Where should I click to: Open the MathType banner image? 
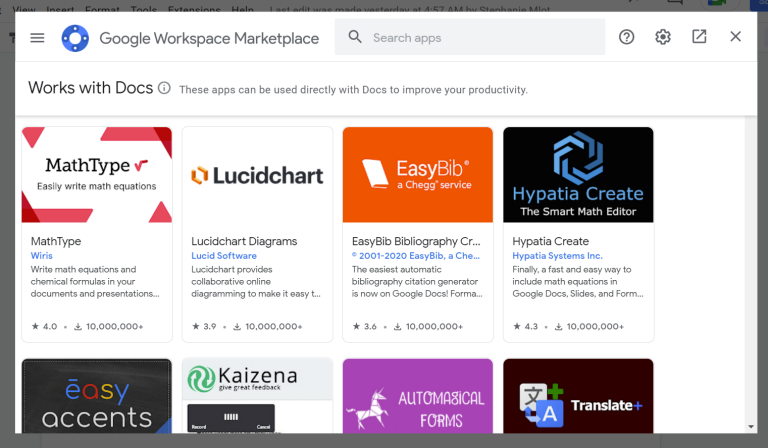(97, 175)
